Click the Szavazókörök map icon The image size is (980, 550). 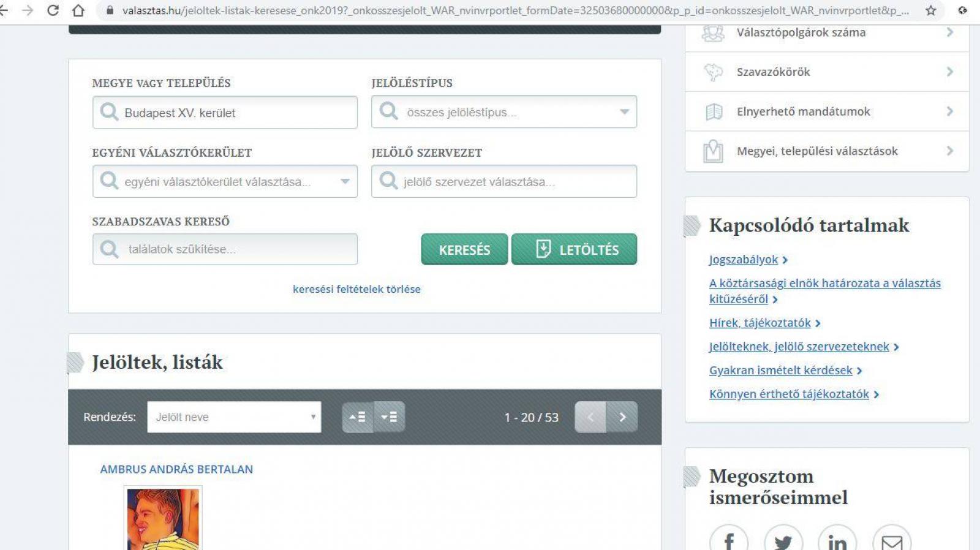point(713,72)
